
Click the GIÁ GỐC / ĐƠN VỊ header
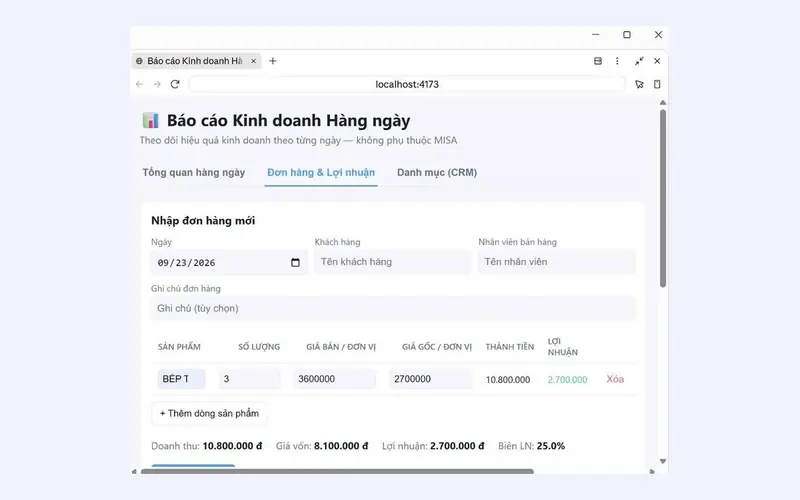click(437, 347)
